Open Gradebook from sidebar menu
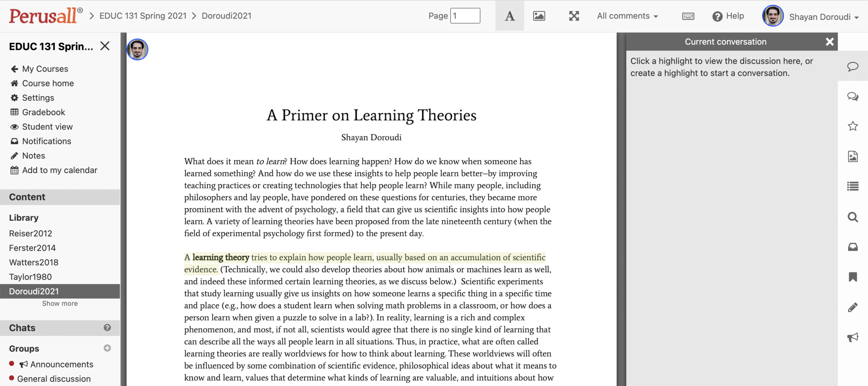The height and width of the screenshot is (386, 868). 43,112
